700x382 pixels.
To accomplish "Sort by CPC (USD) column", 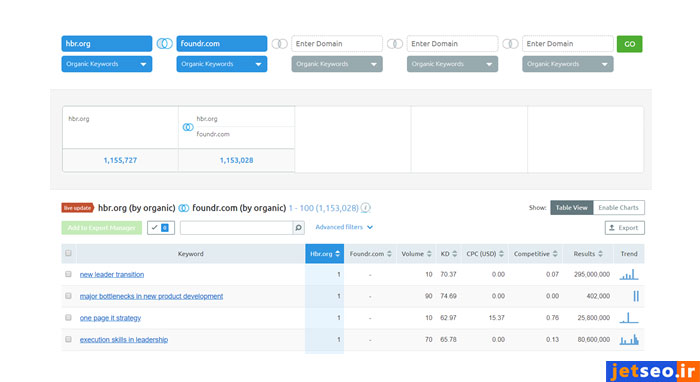I will 484,253.
